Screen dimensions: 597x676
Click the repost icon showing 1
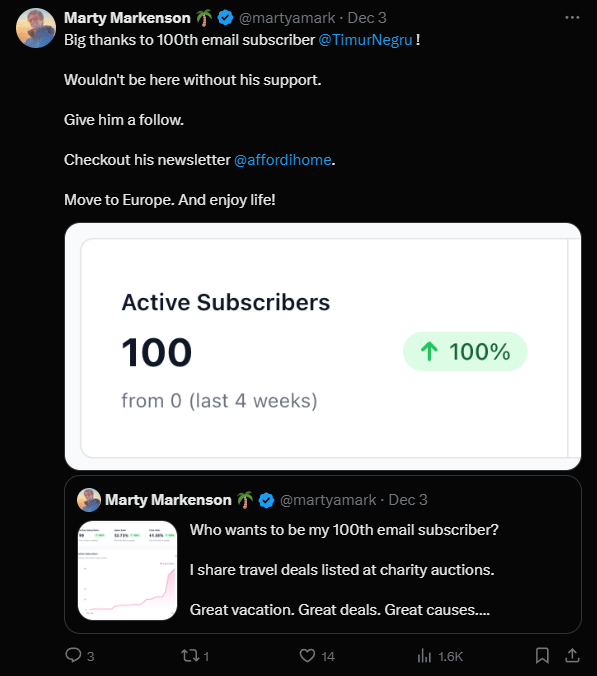(190, 656)
